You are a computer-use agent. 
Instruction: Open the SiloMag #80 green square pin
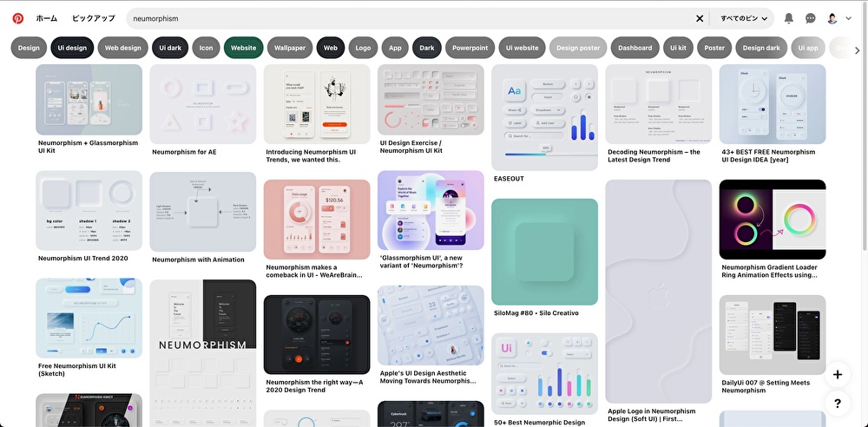coord(545,252)
